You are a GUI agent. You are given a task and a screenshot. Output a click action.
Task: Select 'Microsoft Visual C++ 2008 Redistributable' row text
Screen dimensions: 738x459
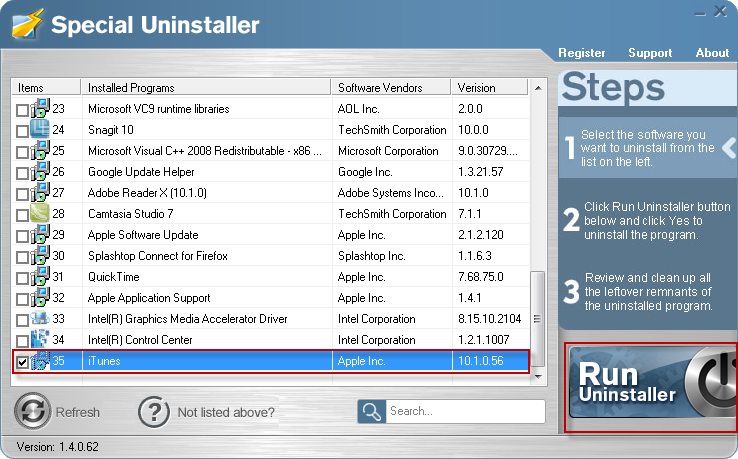point(205,151)
